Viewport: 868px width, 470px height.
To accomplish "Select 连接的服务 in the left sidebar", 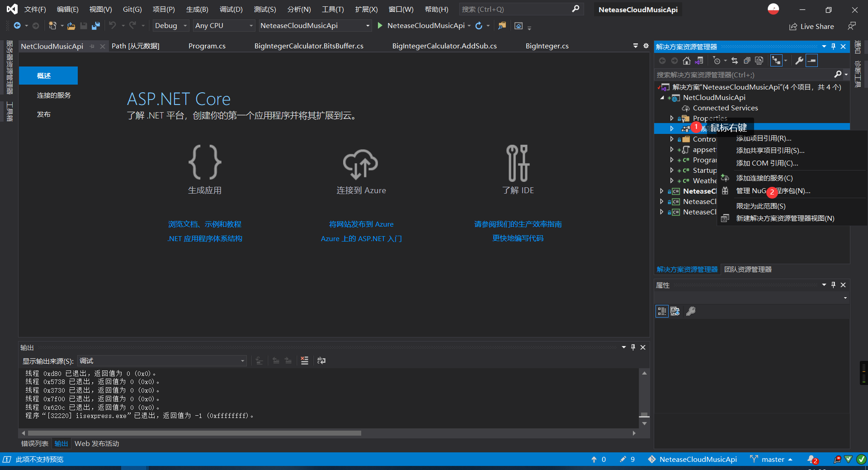I will (54, 95).
